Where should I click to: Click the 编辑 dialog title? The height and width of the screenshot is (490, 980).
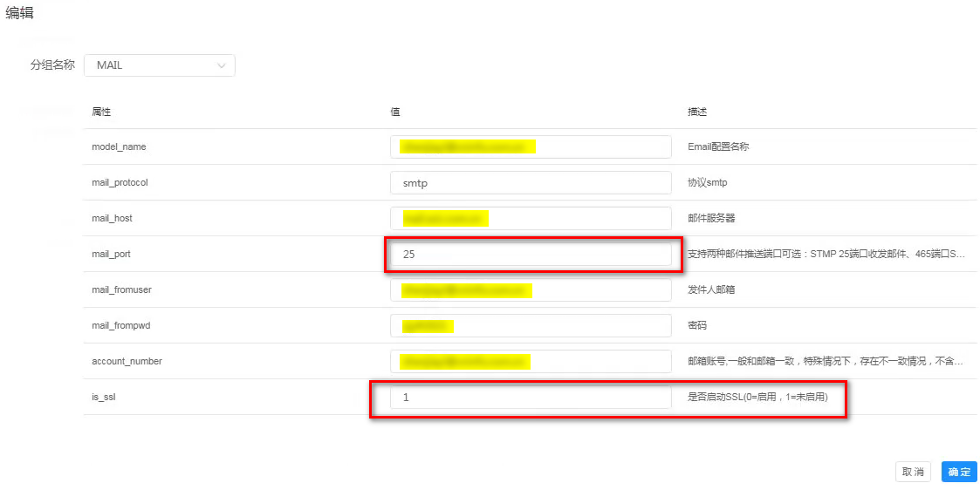pyautogui.click(x=20, y=13)
